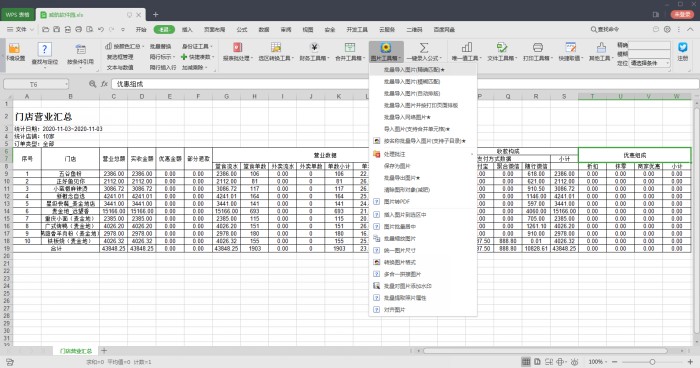This screenshot has height=368, width=700.
Task: Switch to the 开始 ribbon tab
Action: tap(141, 29)
